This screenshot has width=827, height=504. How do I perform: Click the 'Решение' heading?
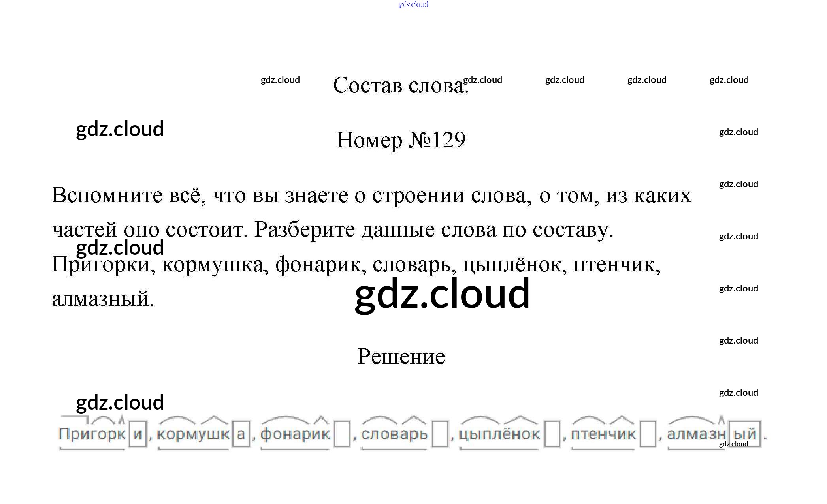[401, 357]
